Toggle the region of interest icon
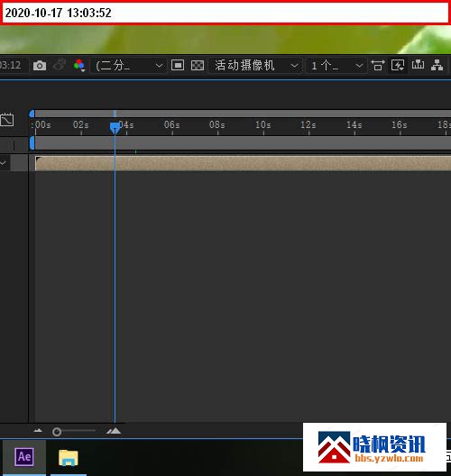Viewport: 451px width, 476px height. pyautogui.click(x=178, y=65)
